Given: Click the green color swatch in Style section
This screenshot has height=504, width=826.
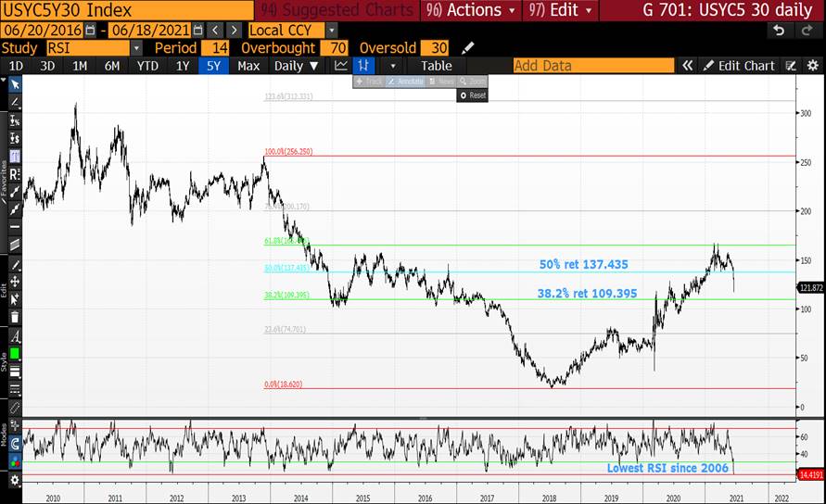Looking at the screenshot, I should pos(15,354).
